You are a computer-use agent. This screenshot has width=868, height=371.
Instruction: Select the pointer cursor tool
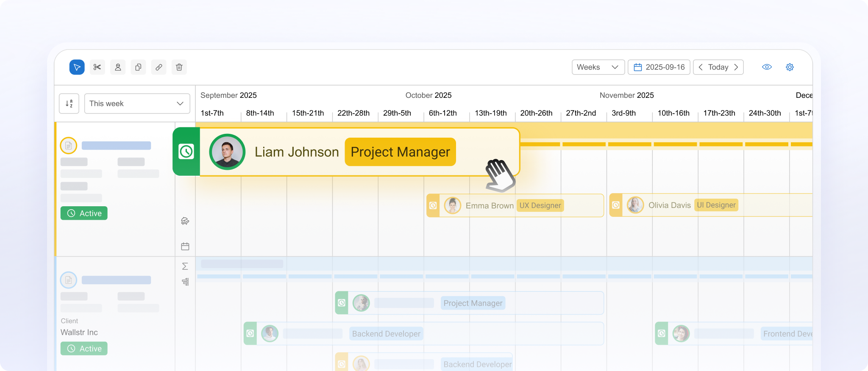click(77, 67)
